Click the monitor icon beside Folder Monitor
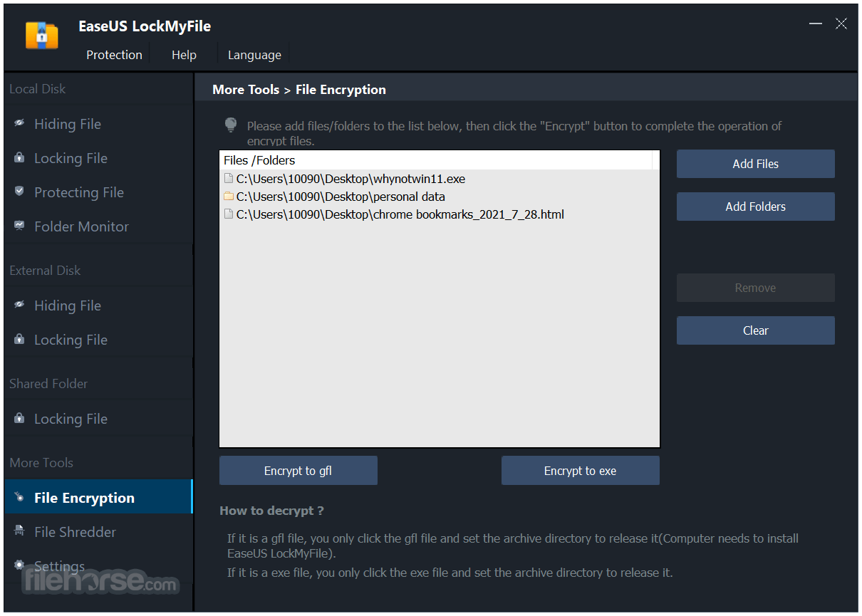The image size is (862, 616). [20, 226]
